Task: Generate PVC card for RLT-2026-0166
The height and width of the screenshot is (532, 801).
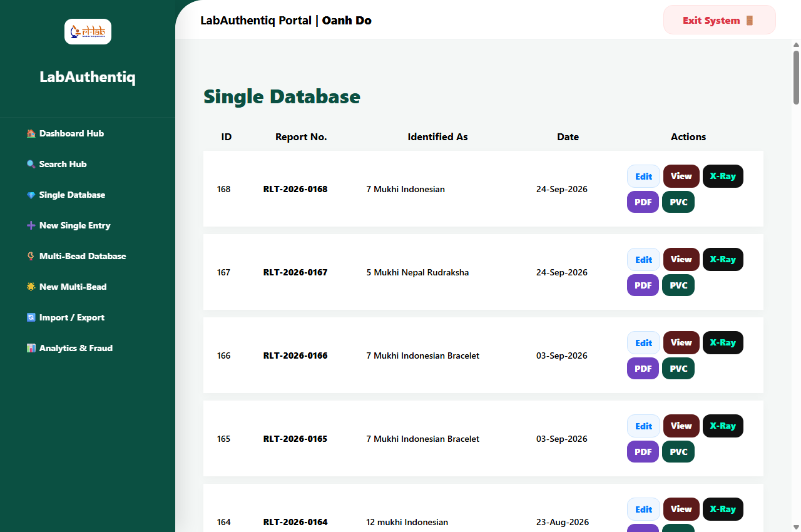Action: pyautogui.click(x=678, y=369)
